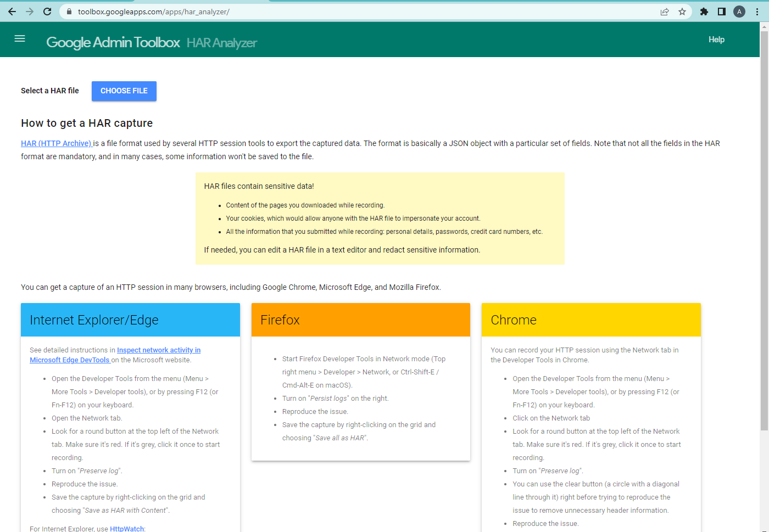
Task: Follow the Inspect network activity link
Action: (x=158, y=350)
